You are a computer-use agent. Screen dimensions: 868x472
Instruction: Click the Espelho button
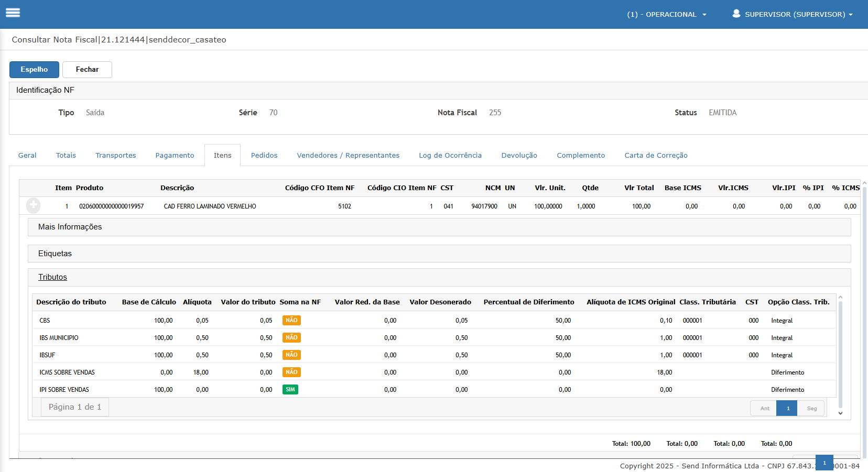34,70
